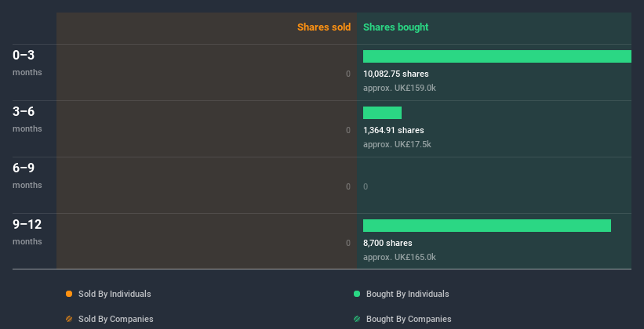Click the orange Sold By Individuals legend dot
644x329 pixels.
pos(69,294)
